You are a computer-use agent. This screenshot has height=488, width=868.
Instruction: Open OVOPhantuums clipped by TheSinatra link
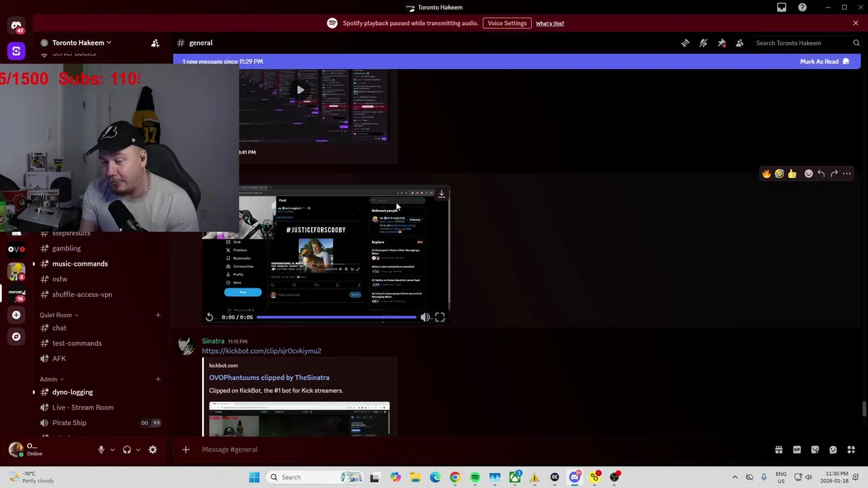(x=269, y=378)
